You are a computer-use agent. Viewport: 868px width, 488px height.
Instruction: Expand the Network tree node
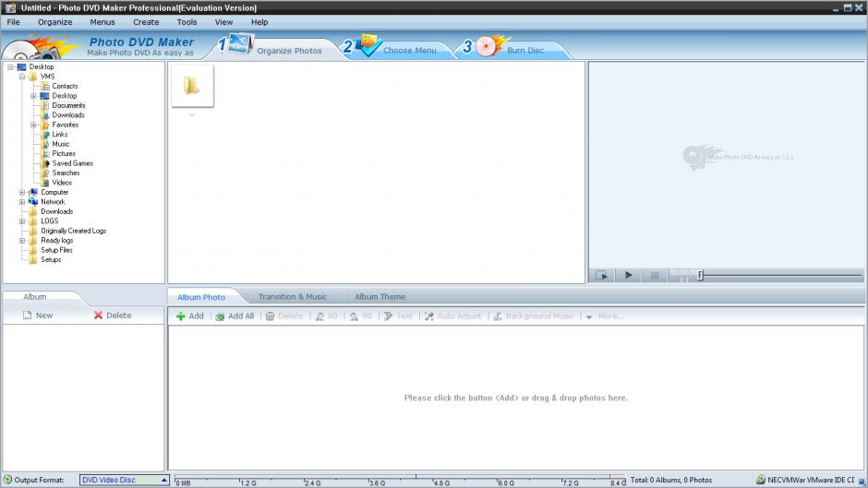(22, 202)
